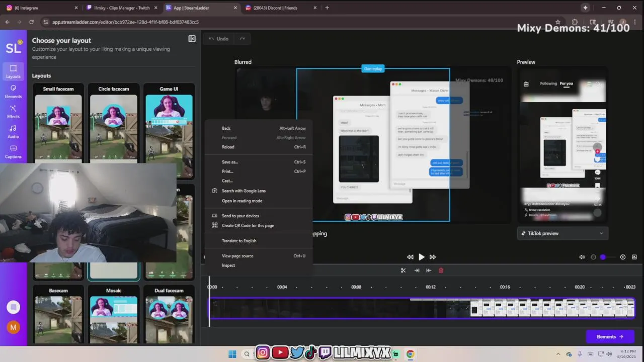Play the video preview
644x362 pixels.
pyautogui.click(x=422, y=257)
